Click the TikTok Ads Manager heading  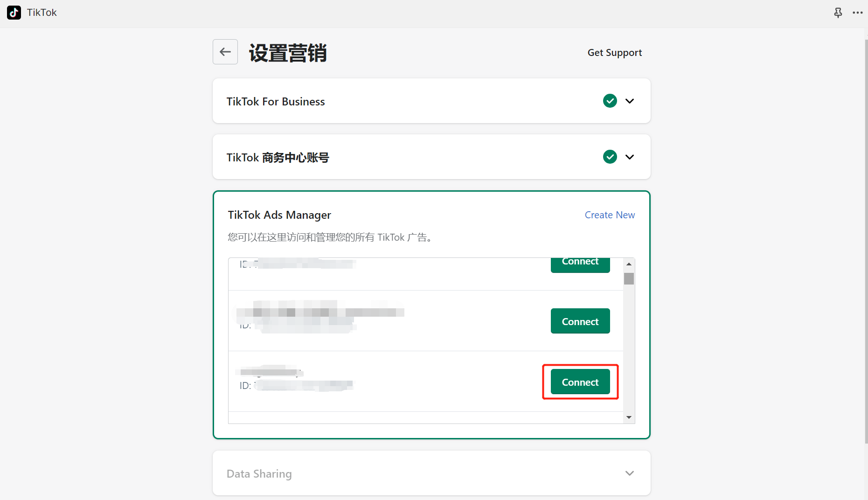pos(279,215)
